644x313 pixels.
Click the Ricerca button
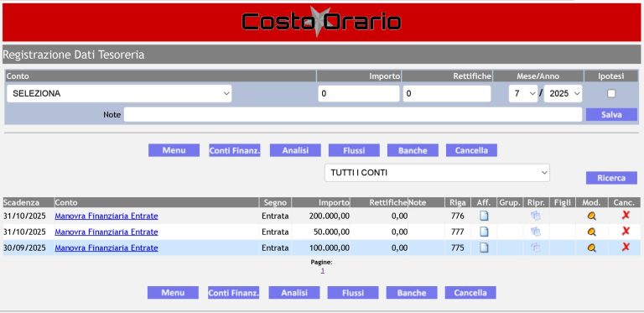pyautogui.click(x=611, y=178)
